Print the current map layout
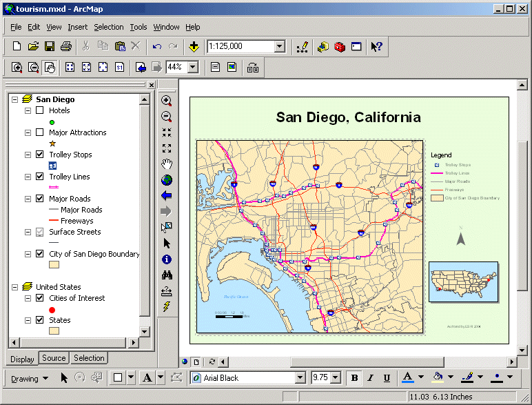Screen dimensions: 532x405 click(x=66, y=46)
